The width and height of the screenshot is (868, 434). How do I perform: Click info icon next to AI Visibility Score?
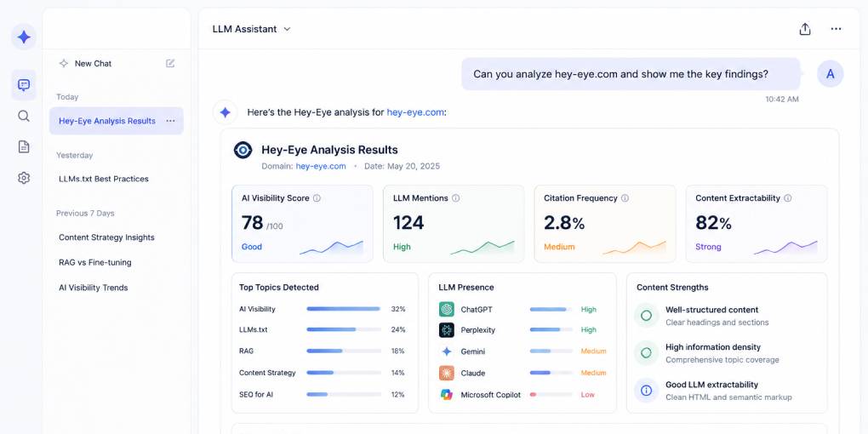click(x=317, y=198)
